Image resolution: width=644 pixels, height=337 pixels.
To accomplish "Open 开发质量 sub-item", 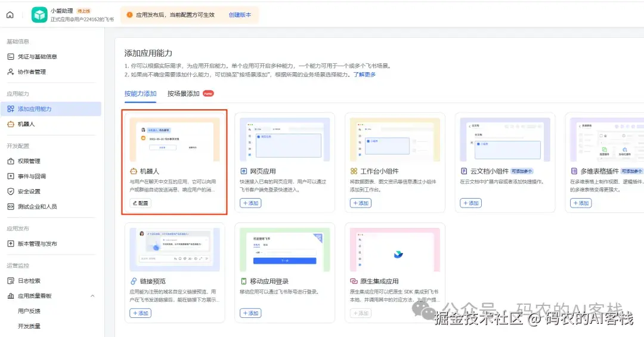I will coord(29,326).
